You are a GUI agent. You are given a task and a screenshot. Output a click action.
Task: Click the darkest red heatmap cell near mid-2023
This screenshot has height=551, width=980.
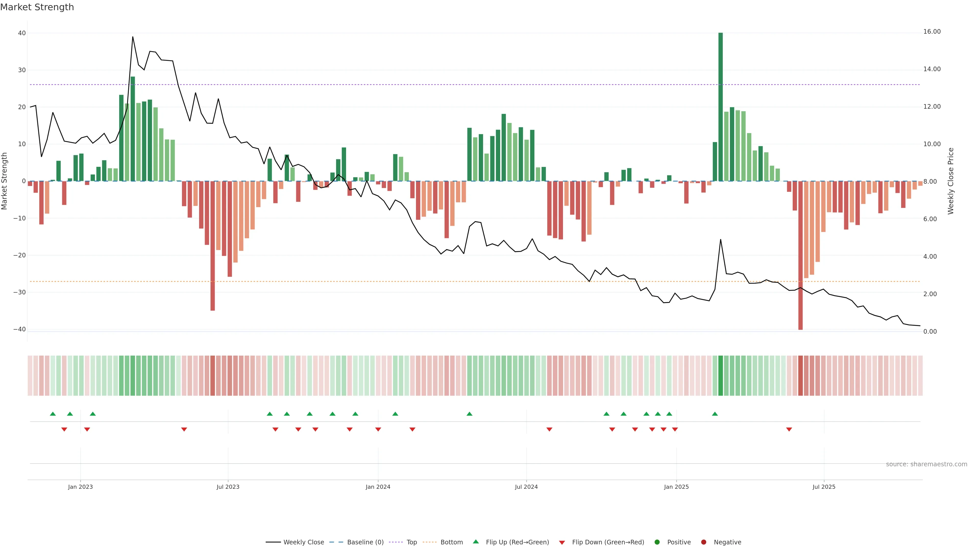(213, 376)
